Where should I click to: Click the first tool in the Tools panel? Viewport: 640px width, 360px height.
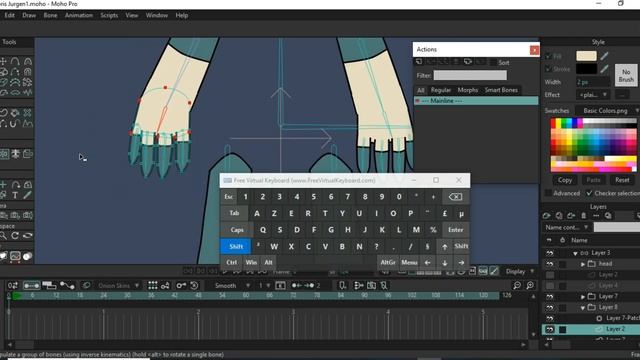[x=3, y=61]
